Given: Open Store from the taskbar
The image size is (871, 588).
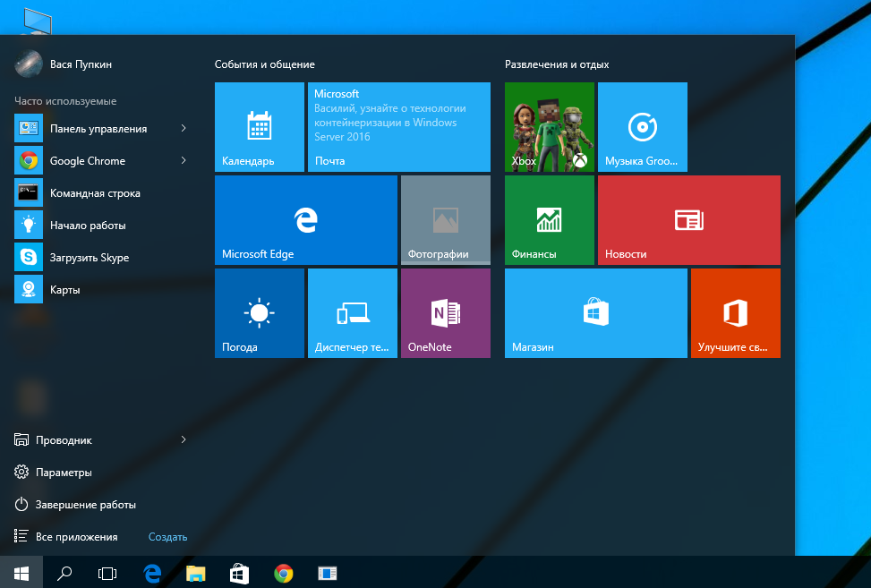Looking at the screenshot, I should click(239, 573).
